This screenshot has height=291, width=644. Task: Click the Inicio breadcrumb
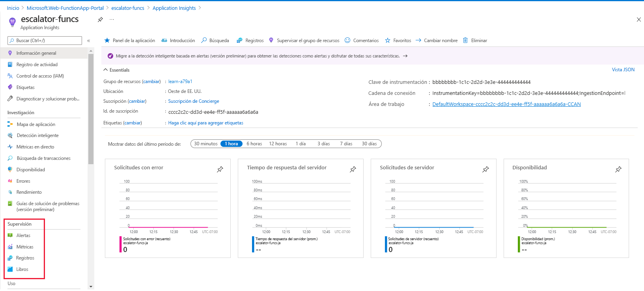click(13, 8)
